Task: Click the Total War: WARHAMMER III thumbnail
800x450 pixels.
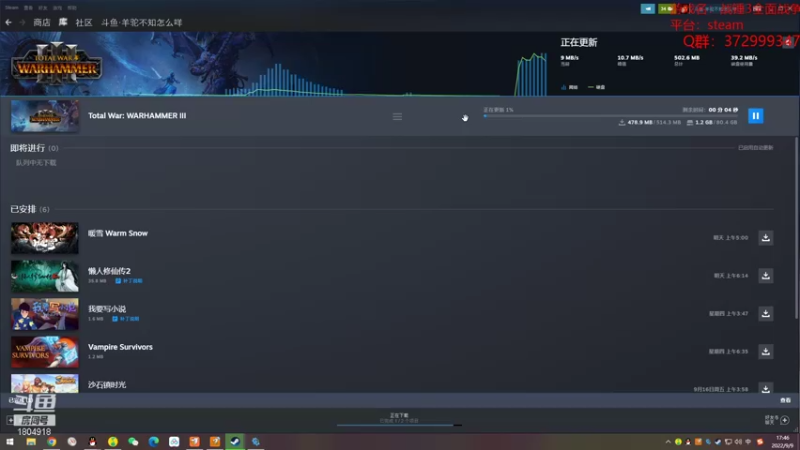Action: click(45, 116)
